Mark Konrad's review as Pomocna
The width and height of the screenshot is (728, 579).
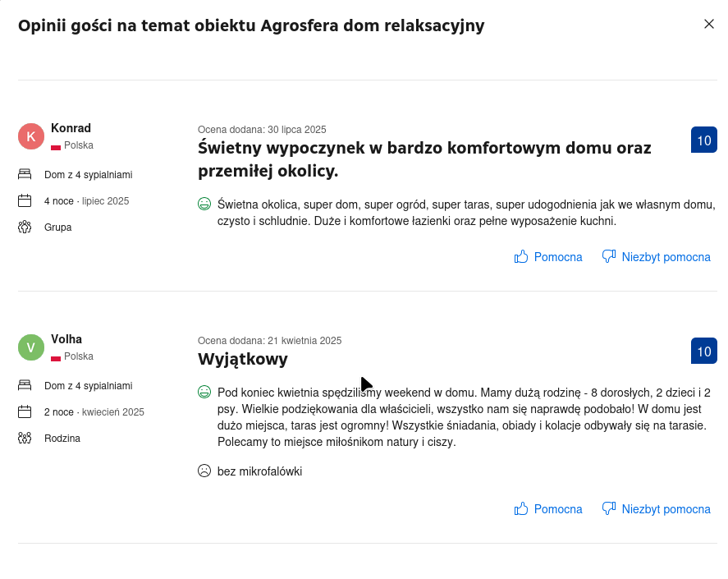point(548,257)
